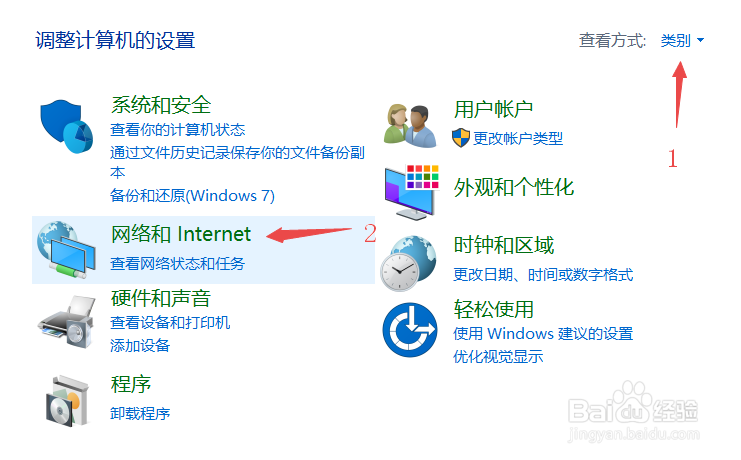Click 查看网络状态和任务 link

[x=178, y=263]
